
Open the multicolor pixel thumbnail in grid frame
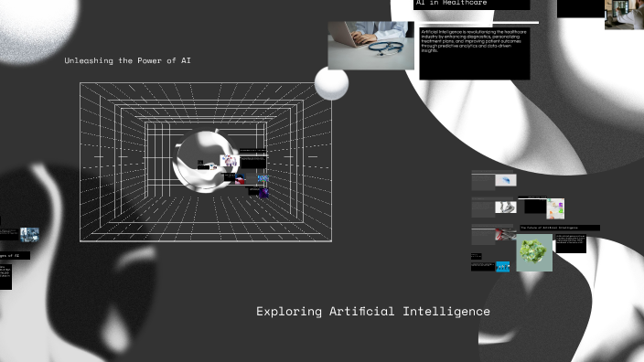[263, 178]
